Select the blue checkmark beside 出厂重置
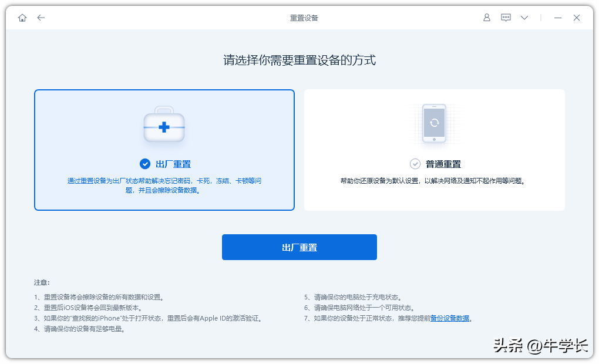The image size is (599, 364). pyautogui.click(x=144, y=164)
